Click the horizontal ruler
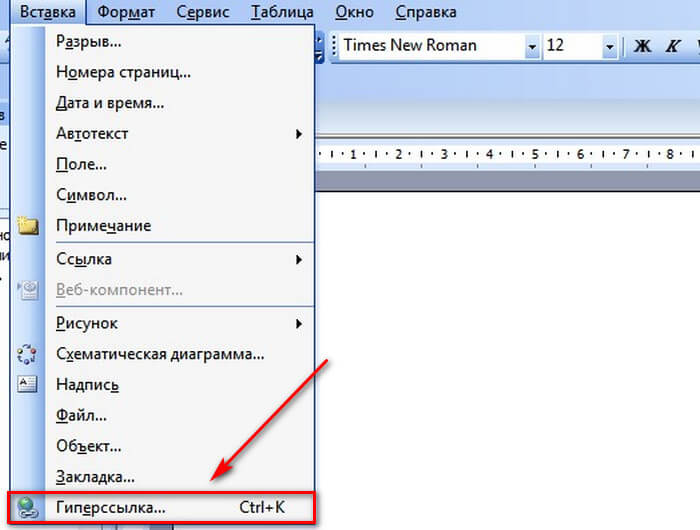 [508, 154]
